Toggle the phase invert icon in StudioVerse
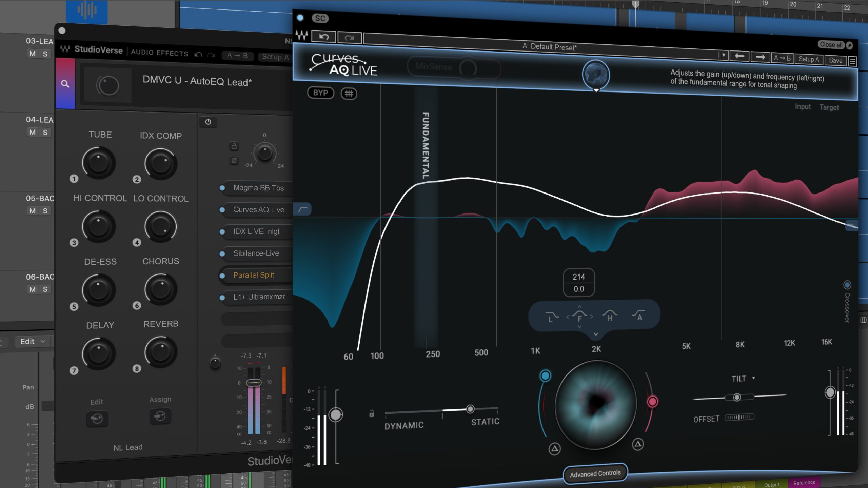Image resolution: width=868 pixels, height=488 pixels. 234,160
